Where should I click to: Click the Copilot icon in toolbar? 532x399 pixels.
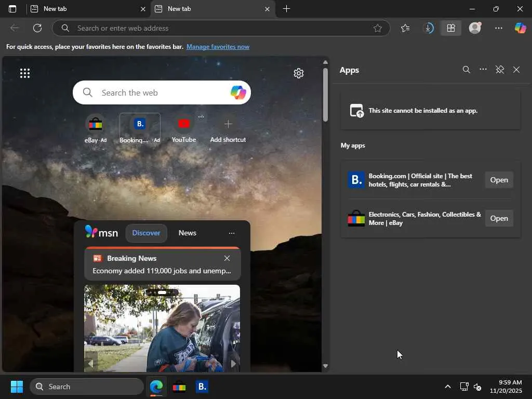520,28
